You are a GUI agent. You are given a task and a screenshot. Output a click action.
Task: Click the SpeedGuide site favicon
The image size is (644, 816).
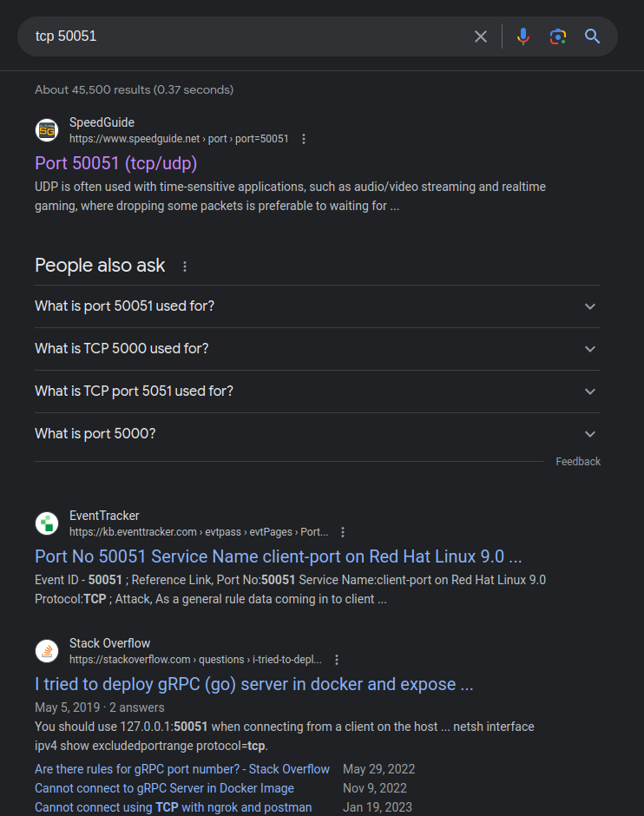pos(47,130)
